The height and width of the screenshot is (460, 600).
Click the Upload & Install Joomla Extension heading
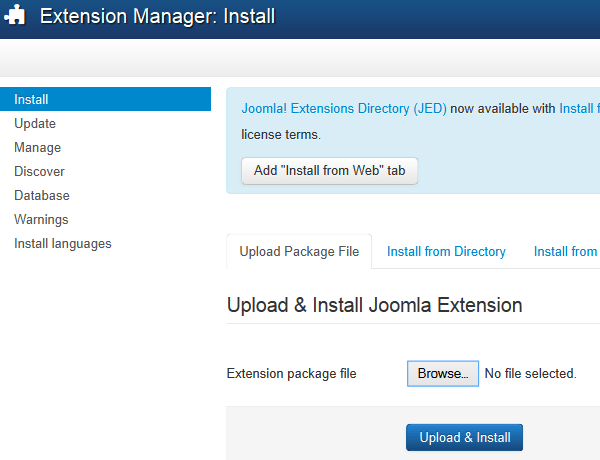pyautogui.click(x=374, y=305)
